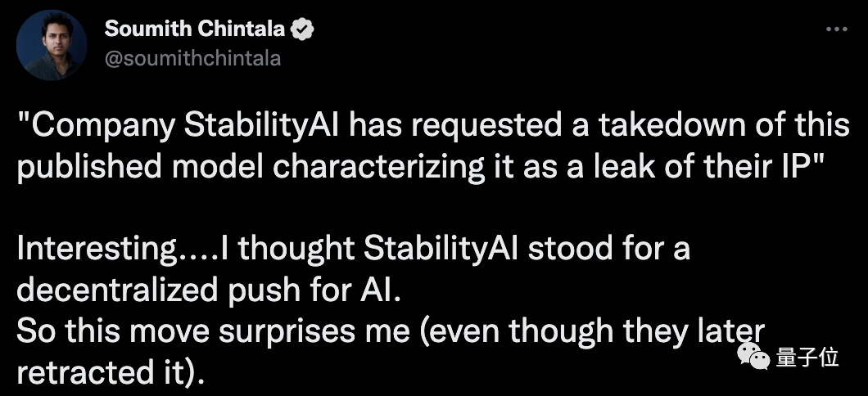The width and height of the screenshot is (868, 396).
Task: Open the @soumithchintala handle link
Action: tap(192, 58)
